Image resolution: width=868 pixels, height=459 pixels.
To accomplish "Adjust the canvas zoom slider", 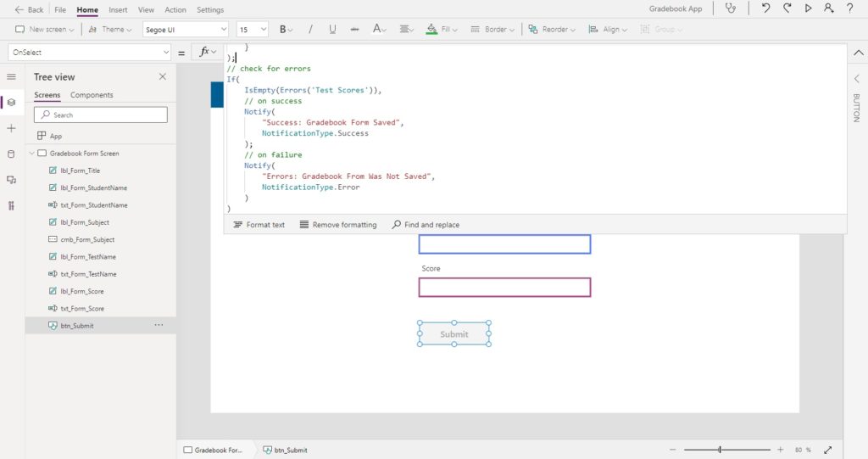I will [720, 450].
